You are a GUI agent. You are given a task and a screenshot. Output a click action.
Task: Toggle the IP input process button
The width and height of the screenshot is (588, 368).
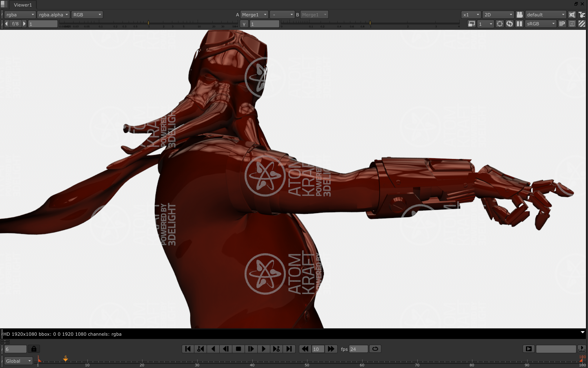tap(562, 24)
